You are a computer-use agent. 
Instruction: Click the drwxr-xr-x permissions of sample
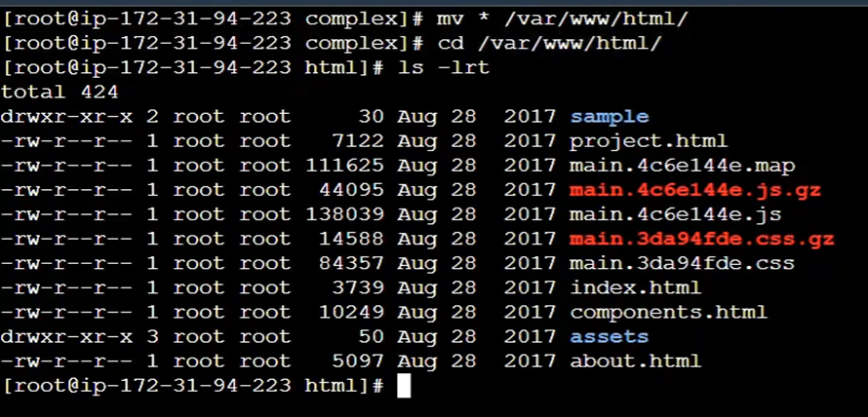click(x=67, y=117)
